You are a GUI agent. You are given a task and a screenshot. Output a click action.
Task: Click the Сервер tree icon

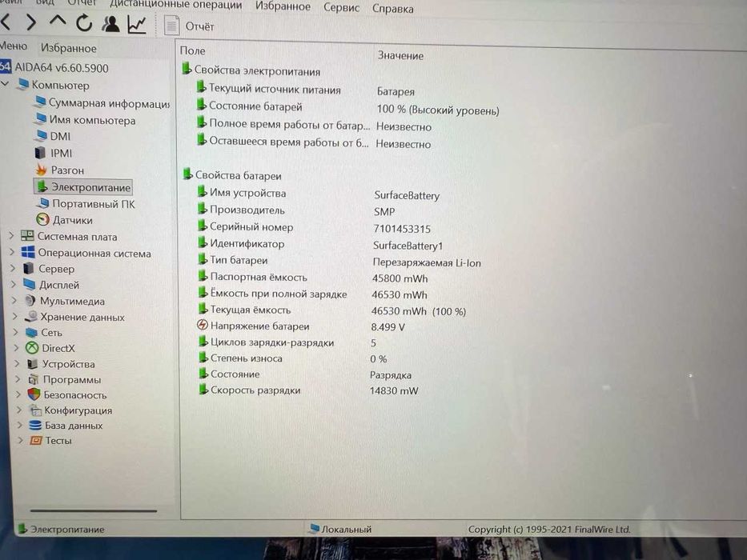pos(29,269)
